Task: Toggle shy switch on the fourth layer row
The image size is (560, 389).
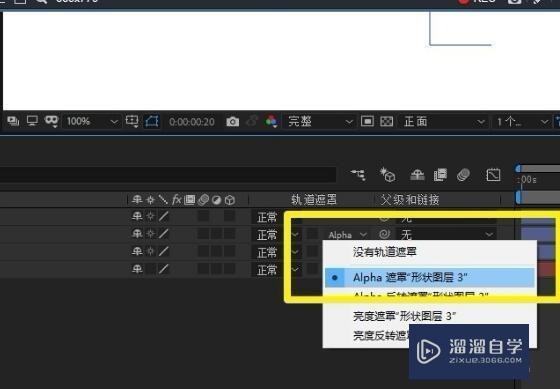Action: (137, 269)
